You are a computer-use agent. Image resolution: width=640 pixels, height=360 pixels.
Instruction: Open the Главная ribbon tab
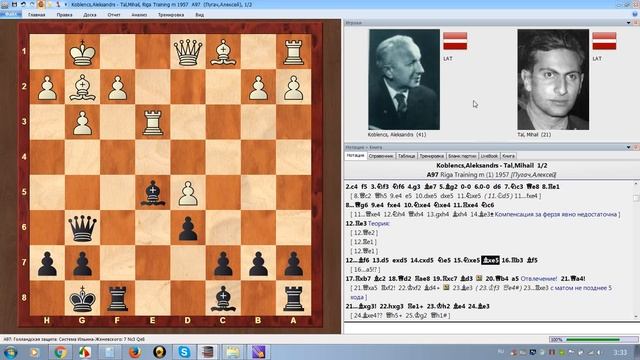(37, 15)
